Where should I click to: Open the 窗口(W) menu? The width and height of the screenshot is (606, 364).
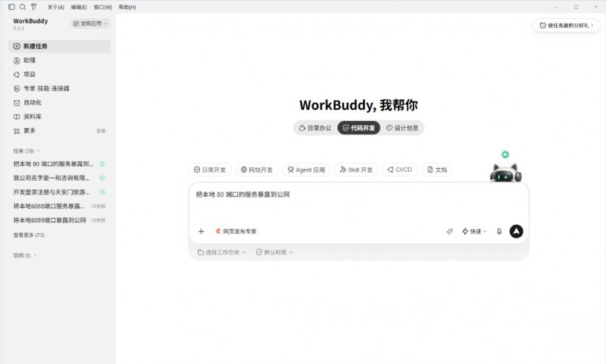(x=103, y=8)
